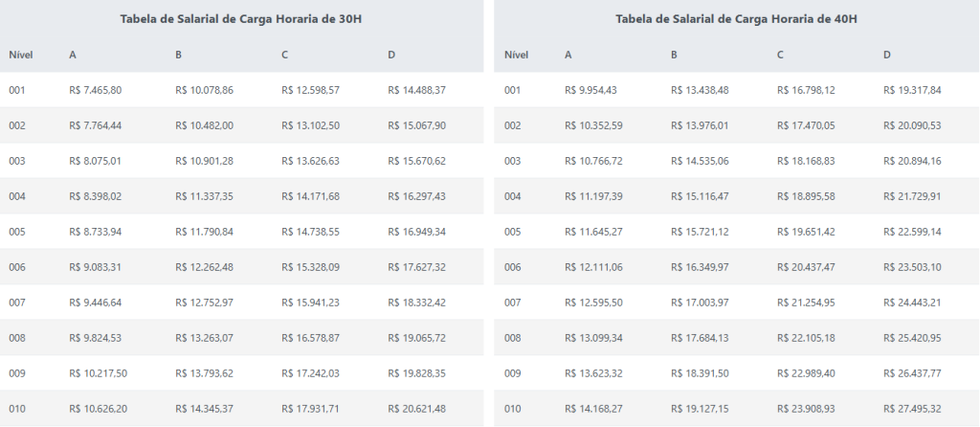Click the R$ 7.465,80 salary cell

tap(96, 90)
